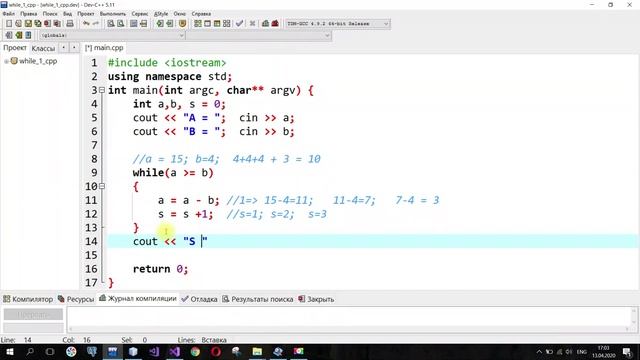This screenshot has width=640, height=360.
Task: Open the Журнал компиляции bottom tab
Action: pyautogui.click(x=138, y=299)
